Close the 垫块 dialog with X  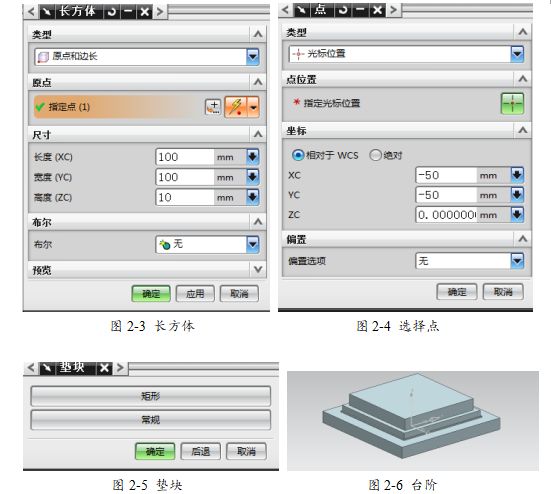[104, 368]
